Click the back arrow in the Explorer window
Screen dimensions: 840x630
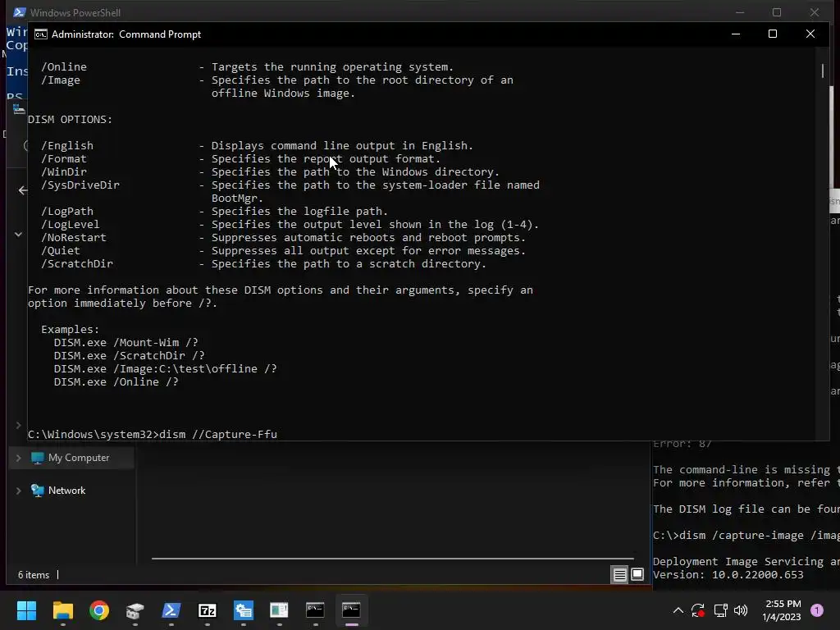(x=22, y=190)
